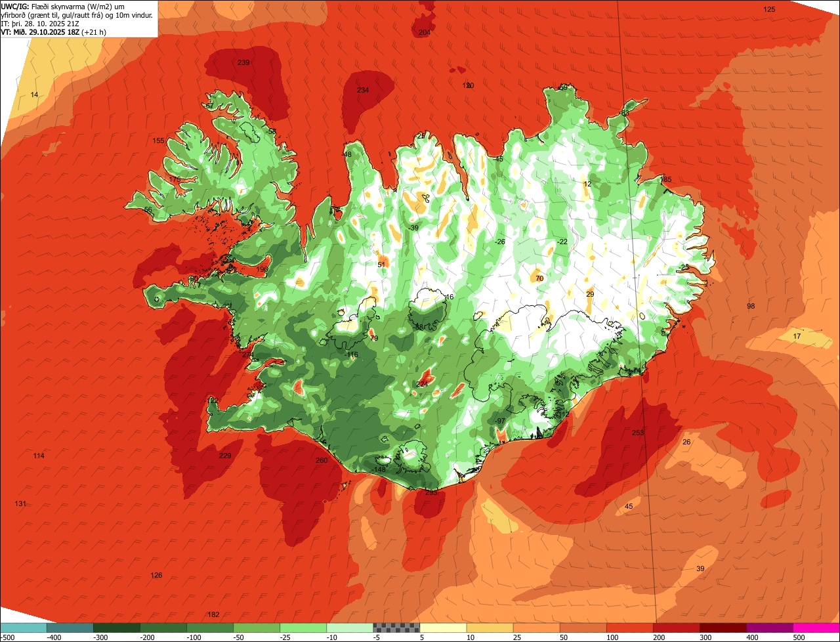This screenshot has height=642, width=840.
Task: Select the '155' value off the Westfjords
Action: [x=158, y=140]
